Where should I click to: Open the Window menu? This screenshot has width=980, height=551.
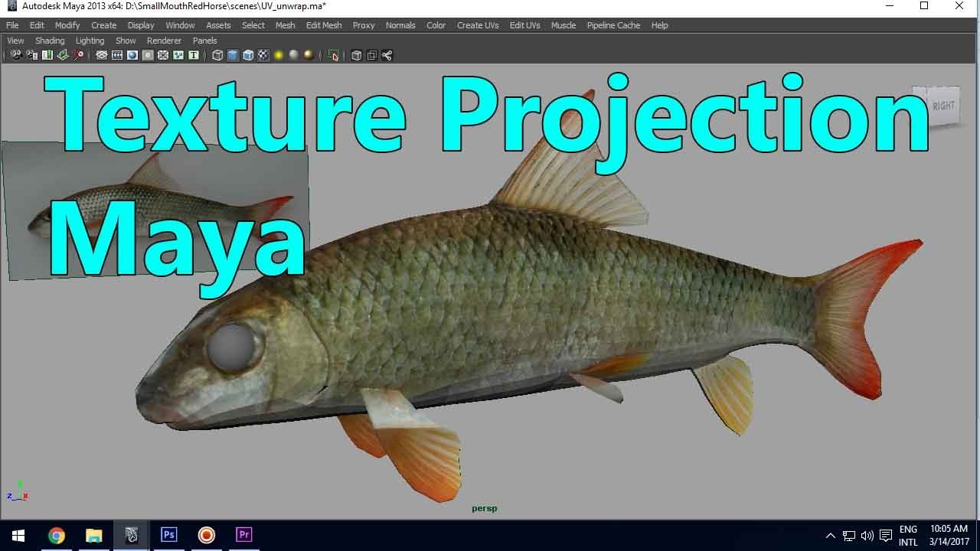tap(180, 25)
